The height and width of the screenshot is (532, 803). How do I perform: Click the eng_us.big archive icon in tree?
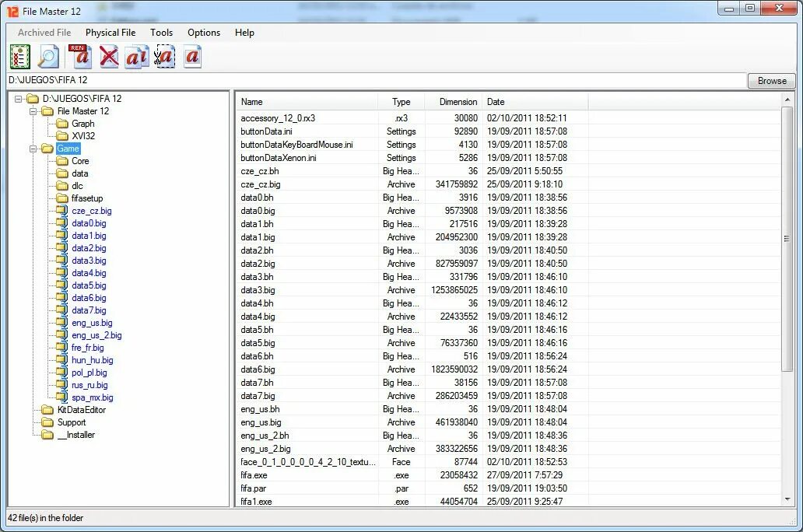(62, 323)
